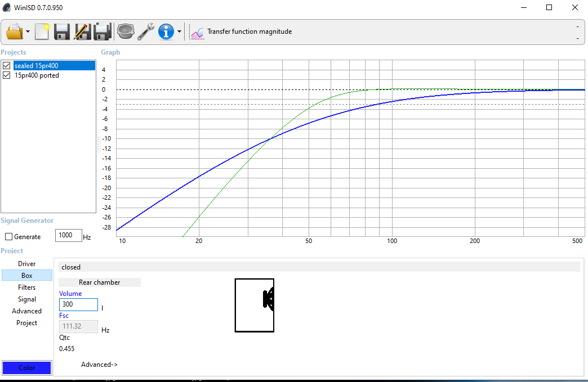Image resolution: width=588 pixels, height=382 pixels.
Task: Select the sealed 15pr400 project row
Action: click(x=55, y=65)
